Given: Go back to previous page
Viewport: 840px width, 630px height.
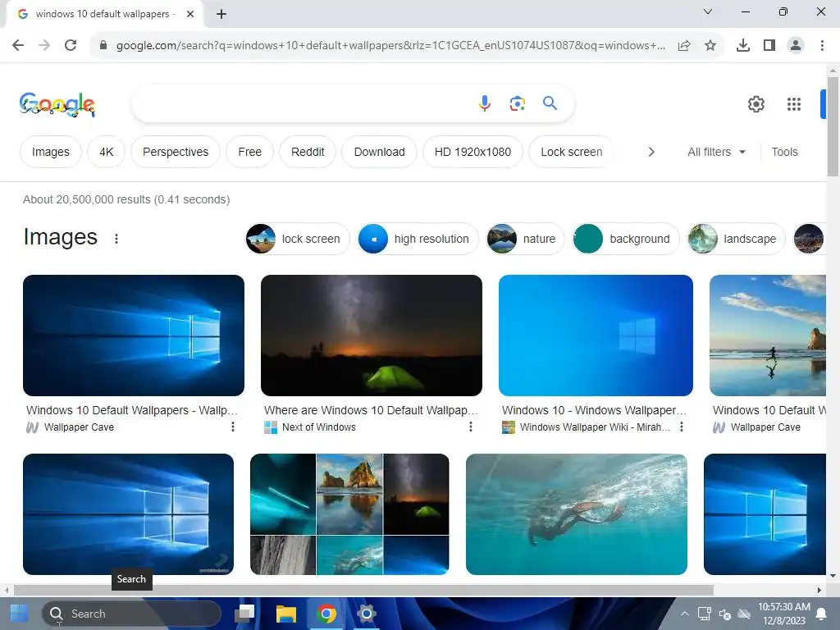Looking at the screenshot, I should pos(18,45).
